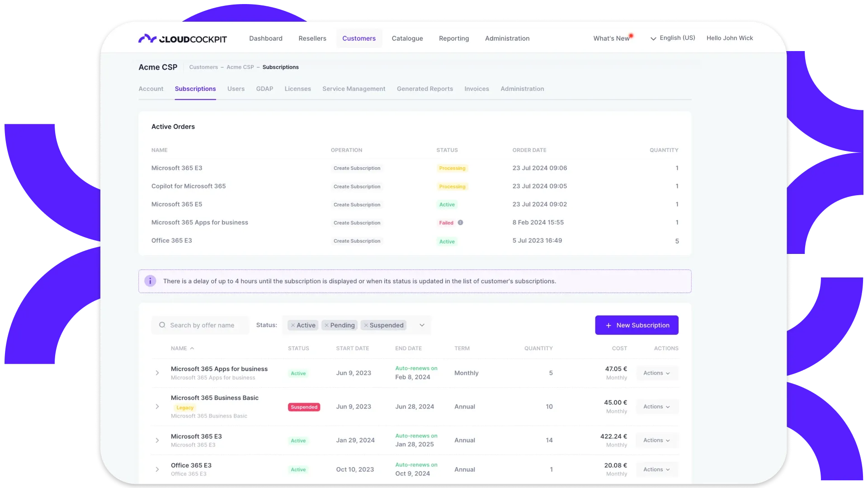Open the Reporting menu
The width and height of the screenshot is (868, 488).
point(453,39)
